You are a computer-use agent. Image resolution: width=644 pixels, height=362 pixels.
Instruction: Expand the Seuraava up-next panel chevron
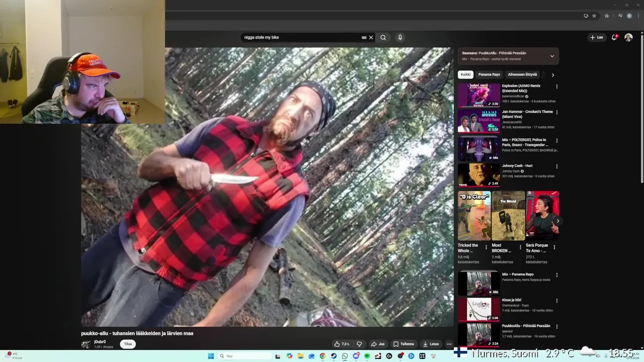coord(552,56)
